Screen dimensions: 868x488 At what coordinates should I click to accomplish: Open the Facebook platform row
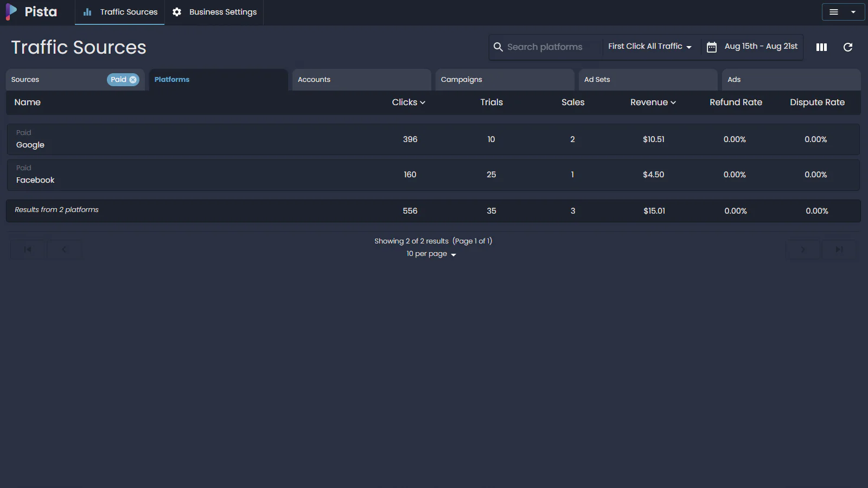pos(35,180)
